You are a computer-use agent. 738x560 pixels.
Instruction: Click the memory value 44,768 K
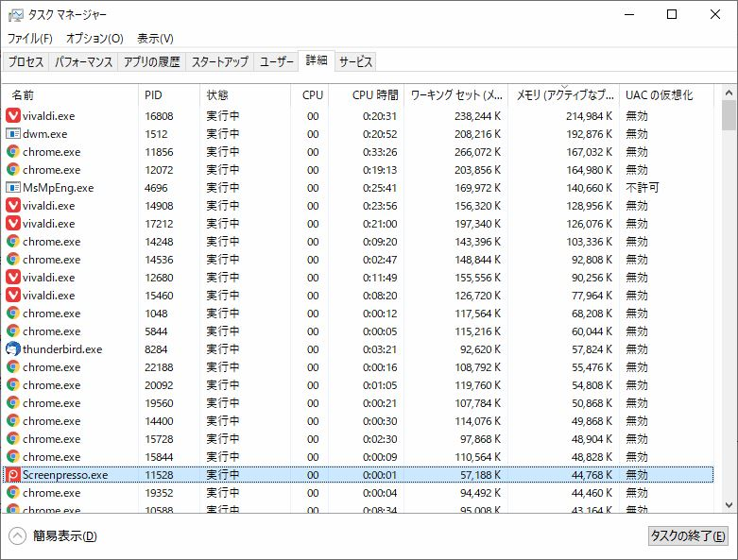point(592,475)
